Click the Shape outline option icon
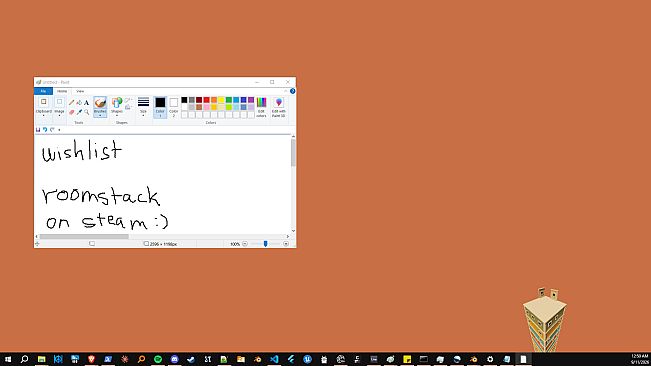 point(128,100)
